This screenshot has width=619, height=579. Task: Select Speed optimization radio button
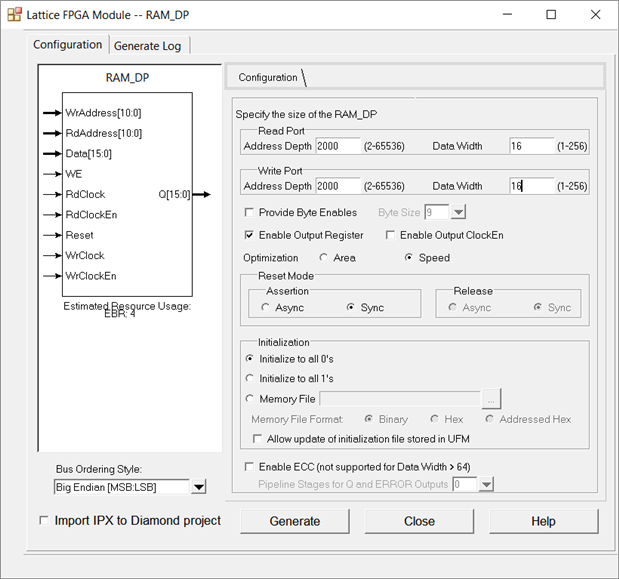[x=409, y=258]
